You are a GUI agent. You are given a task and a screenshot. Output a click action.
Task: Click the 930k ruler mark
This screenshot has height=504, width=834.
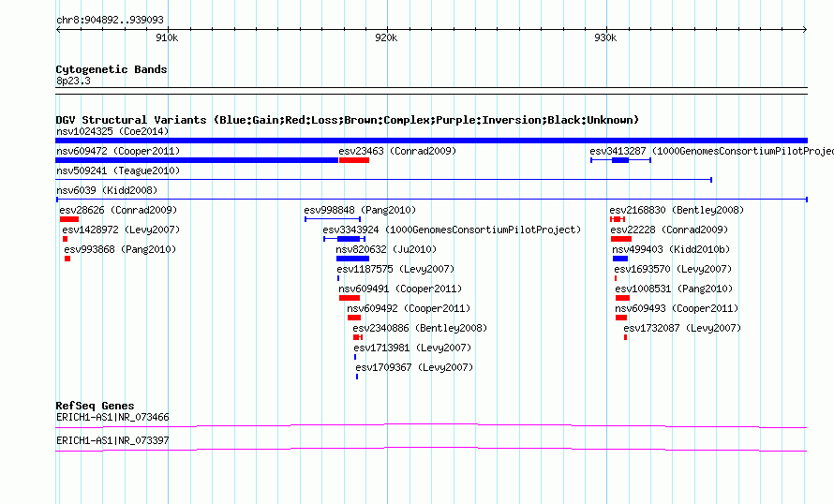click(605, 37)
